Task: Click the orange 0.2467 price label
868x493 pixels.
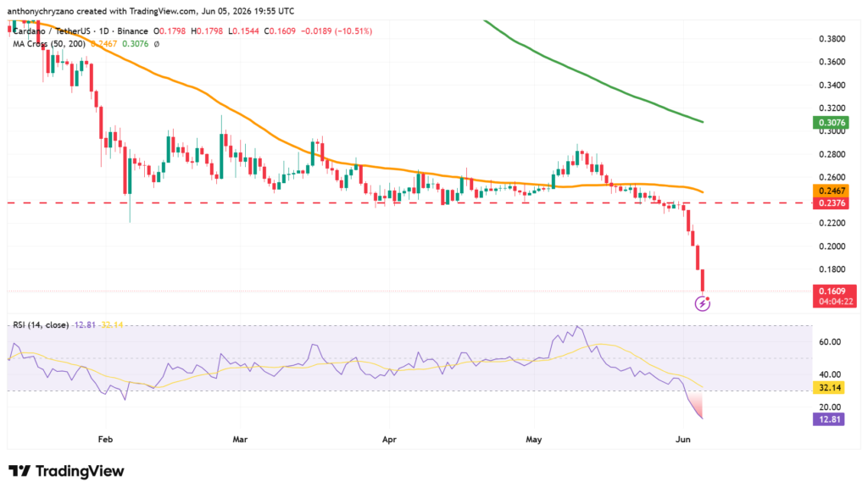Action: coord(832,191)
